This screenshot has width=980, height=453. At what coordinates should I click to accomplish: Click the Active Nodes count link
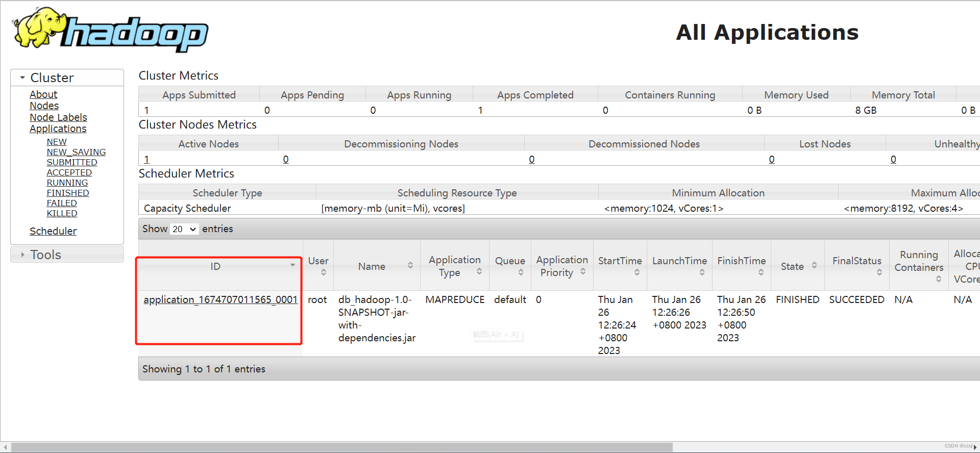146,159
